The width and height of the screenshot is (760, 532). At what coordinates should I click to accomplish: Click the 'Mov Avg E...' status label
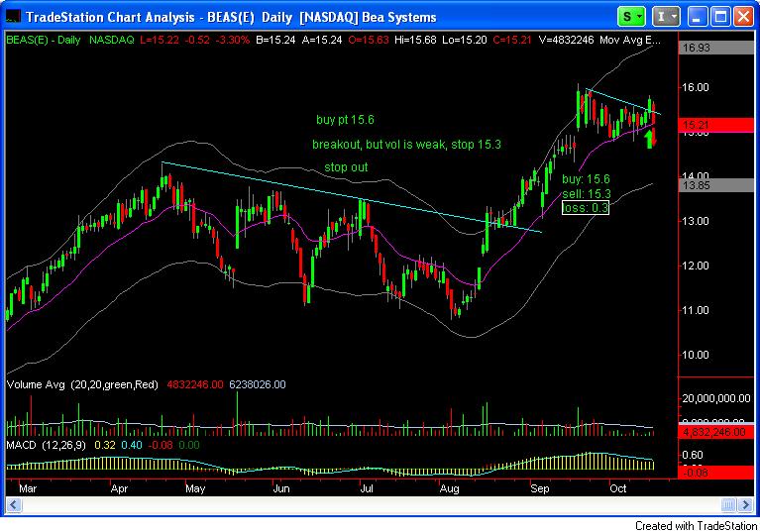629,41
